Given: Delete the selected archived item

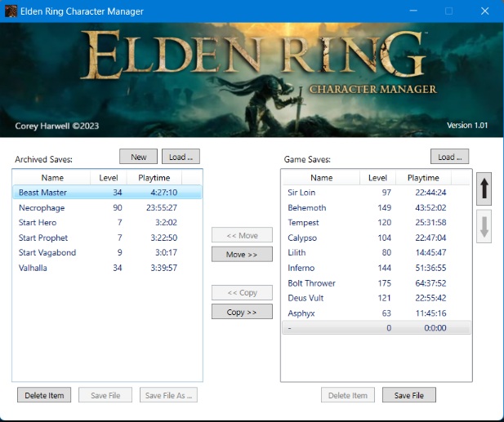Looking at the screenshot, I should click(x=44, y=395).
